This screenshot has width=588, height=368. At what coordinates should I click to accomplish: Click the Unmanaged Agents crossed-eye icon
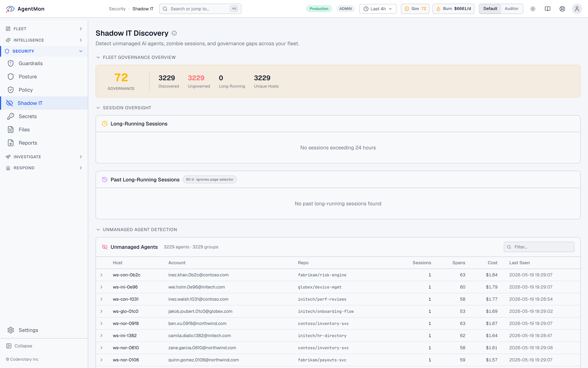(x=105, y=247)
